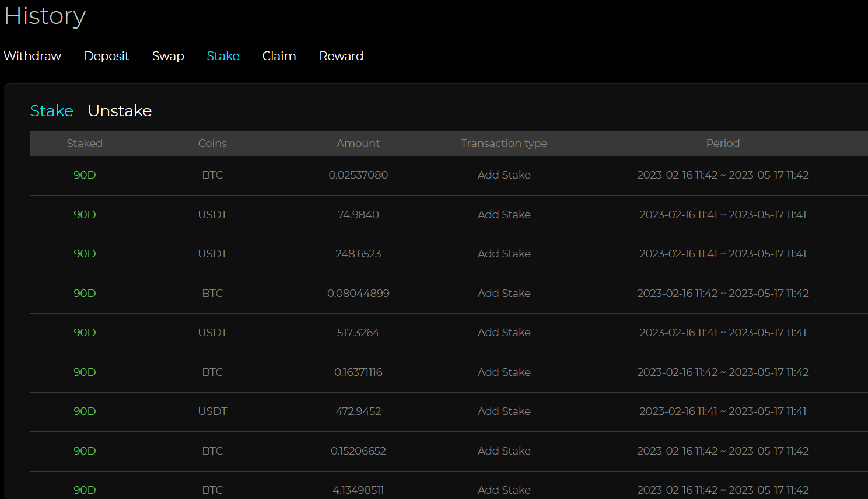
Task: Click Add Stake in the 472.9452 row
Action: tap(504, 411)
